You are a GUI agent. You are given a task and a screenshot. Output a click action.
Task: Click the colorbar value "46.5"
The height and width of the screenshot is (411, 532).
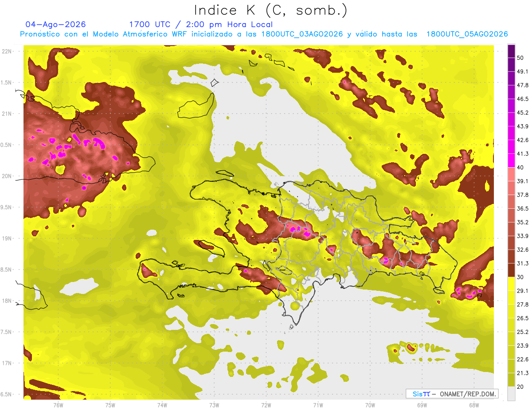[x=523, y=99]
